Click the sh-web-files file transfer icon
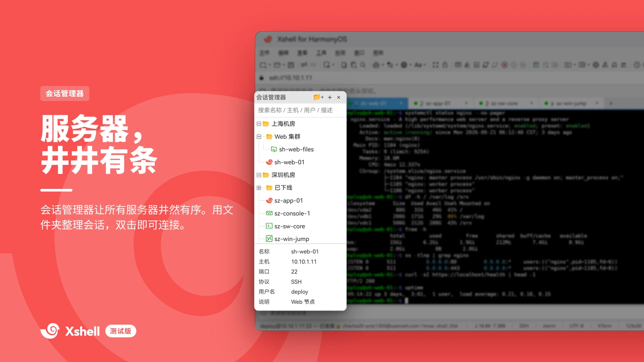This screenshot has width=644, height=362. pyautogui.click(x=274, y=149)
